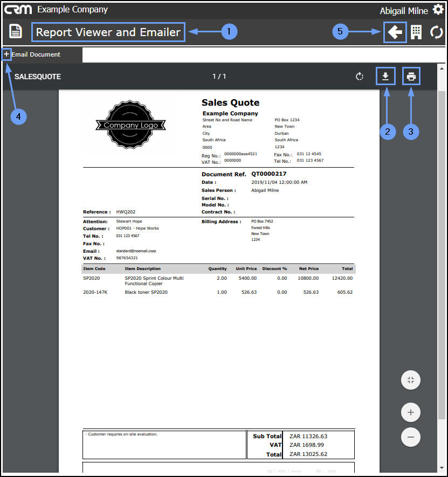The width and height of the screenshot is (448, 477).
Task: Click the CRM logo
Action: pyautogui.click(x=18, y=10)
